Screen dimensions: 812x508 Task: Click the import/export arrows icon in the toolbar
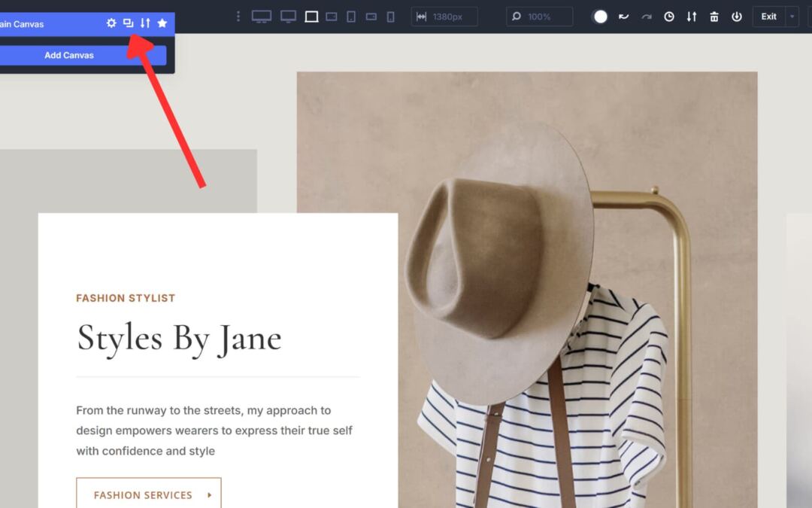[x=691, y=17]
